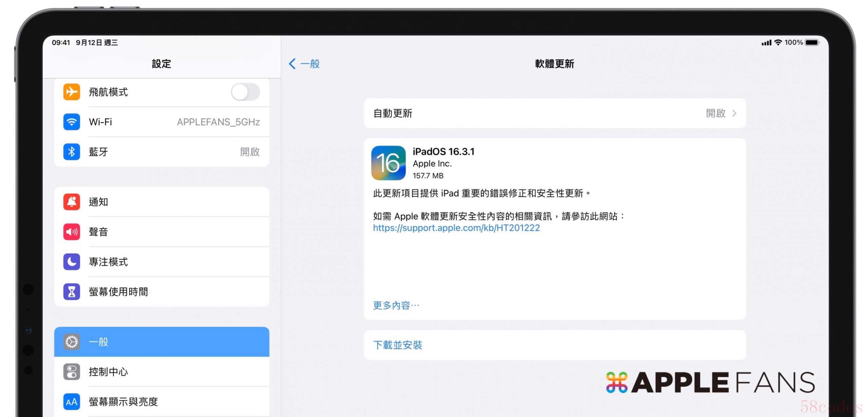Expand update notes with 更多內容
868x417 pixels.
click(396, 305)
